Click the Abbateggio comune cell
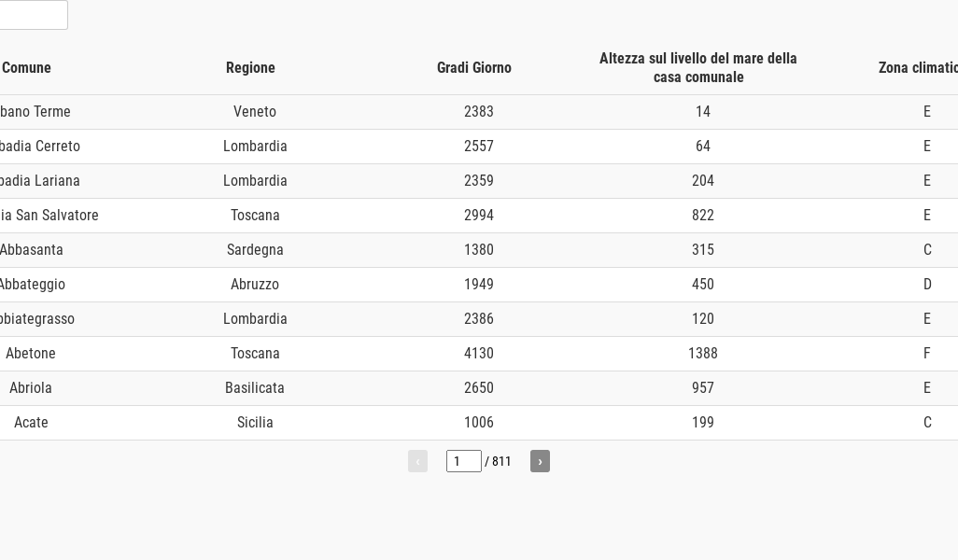 (x=32, y=284)
